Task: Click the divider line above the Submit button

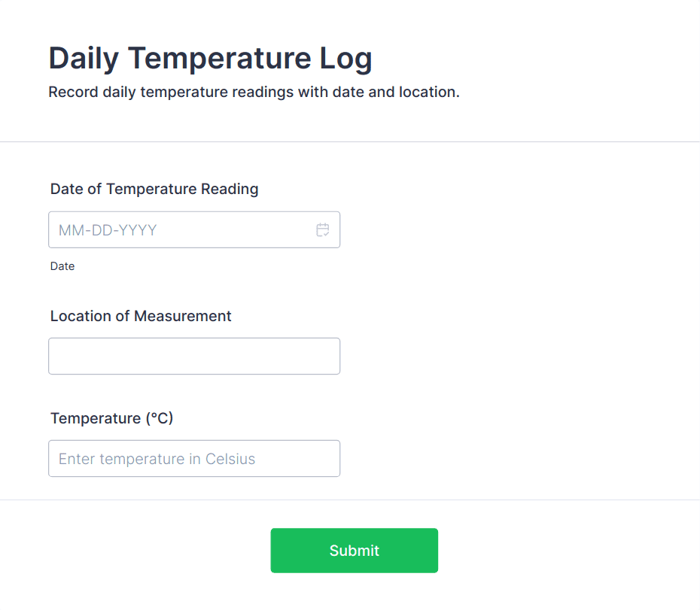Action: coord(350,500)
